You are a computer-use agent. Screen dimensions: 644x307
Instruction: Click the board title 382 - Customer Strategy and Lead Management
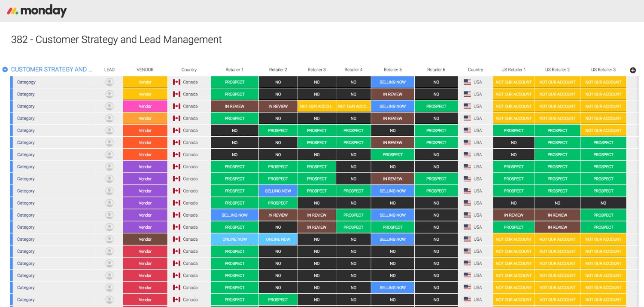pos(116,40)
